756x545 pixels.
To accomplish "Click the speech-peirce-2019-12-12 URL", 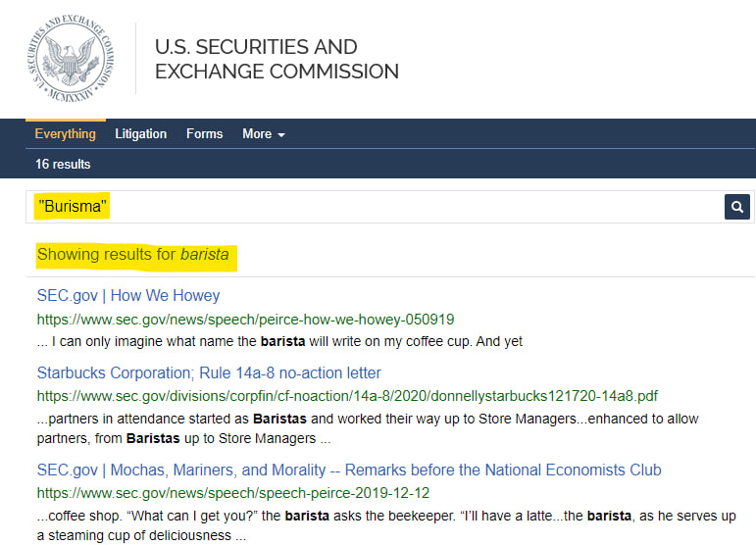I will 233,493.
